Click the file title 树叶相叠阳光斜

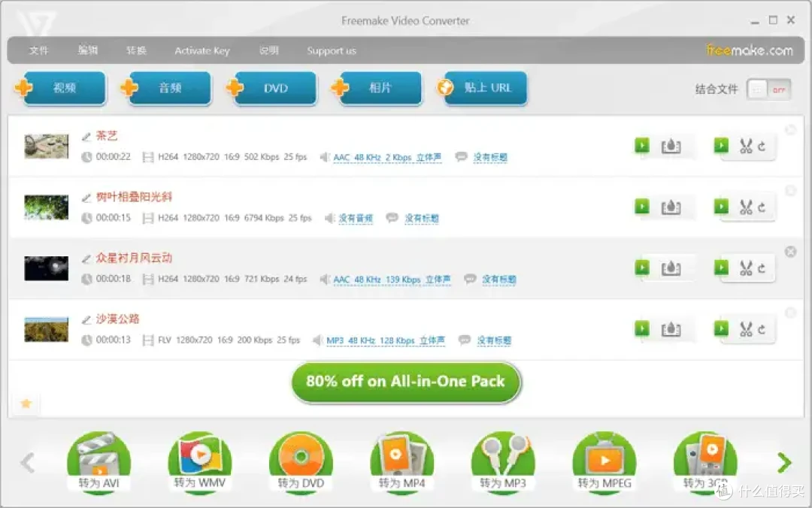[134, 197]
